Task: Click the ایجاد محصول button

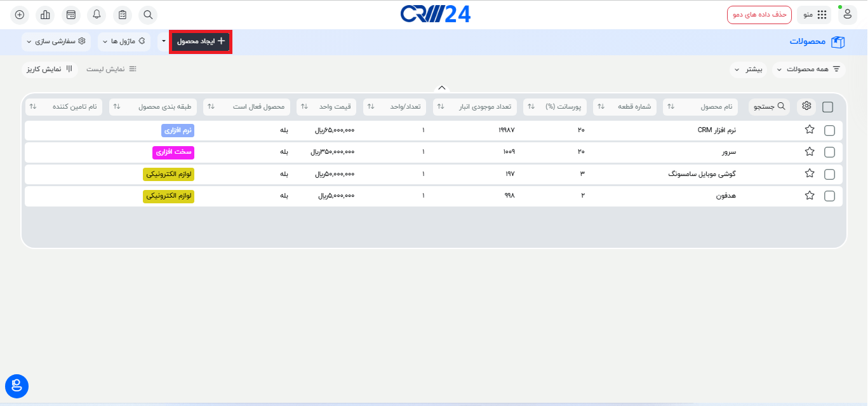Action: 201,41
